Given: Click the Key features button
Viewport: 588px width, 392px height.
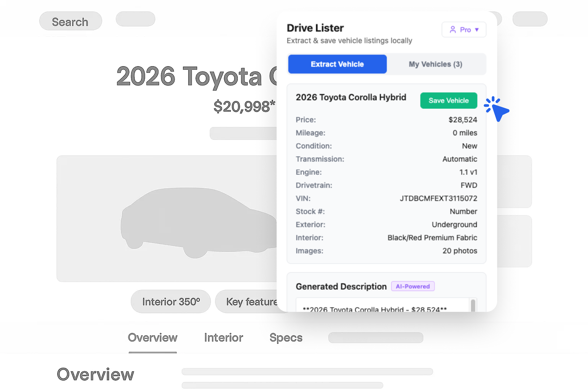Looking at the screenshot, I should pos(250,301).
